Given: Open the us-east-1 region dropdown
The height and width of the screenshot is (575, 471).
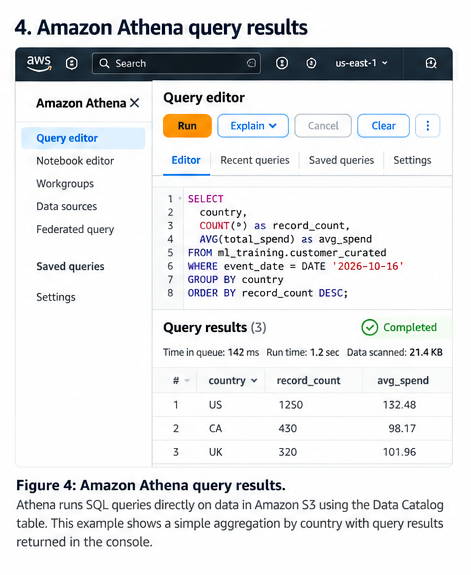Looking at the screenshot, I should point(361,63).
